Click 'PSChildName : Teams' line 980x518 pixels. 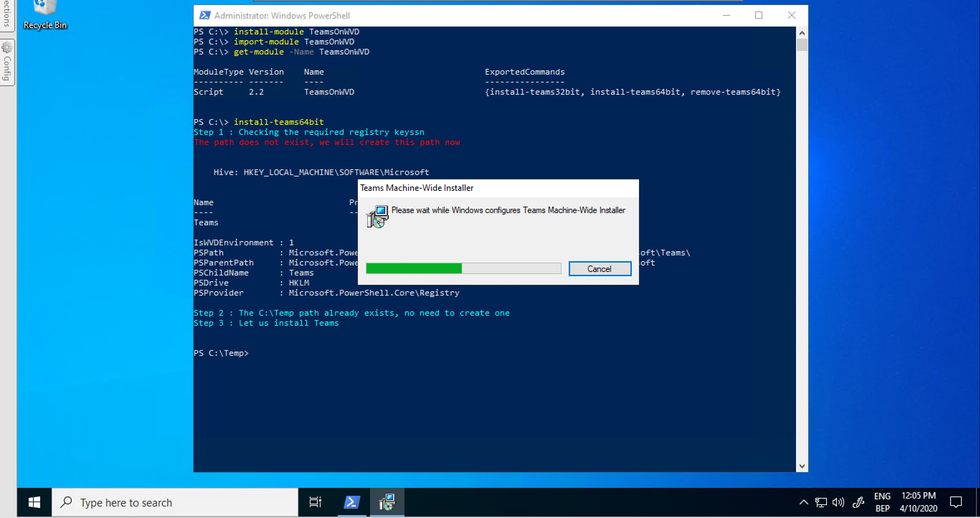(x=254, y=273)
